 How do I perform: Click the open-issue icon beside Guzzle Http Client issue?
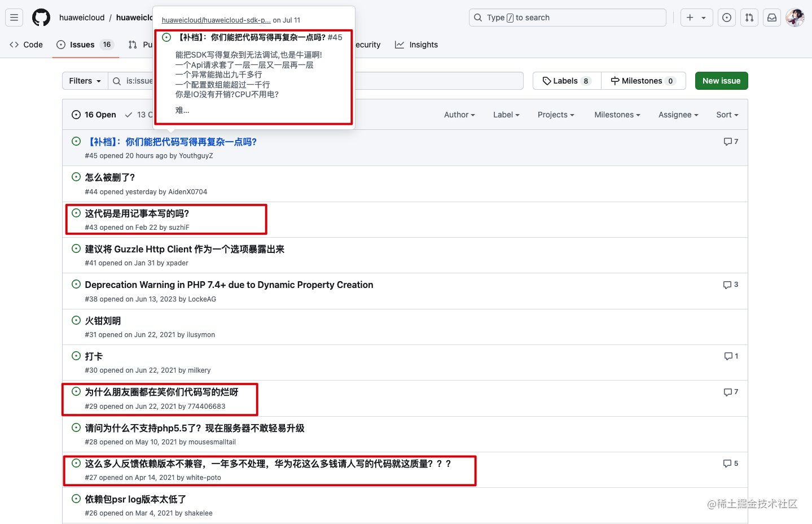click(76, 248)
